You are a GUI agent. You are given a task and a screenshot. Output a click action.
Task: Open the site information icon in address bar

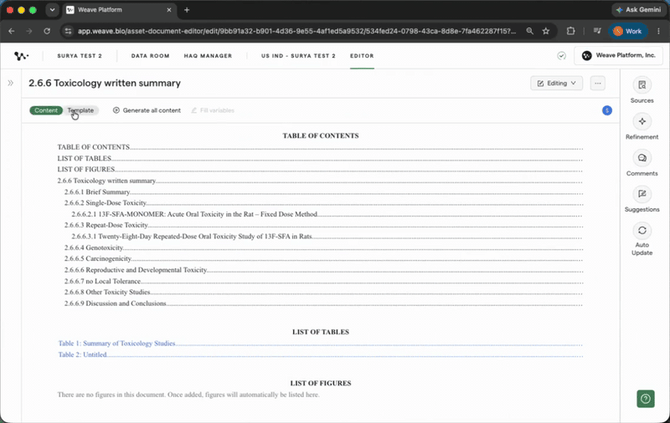[x=68, y=31]
